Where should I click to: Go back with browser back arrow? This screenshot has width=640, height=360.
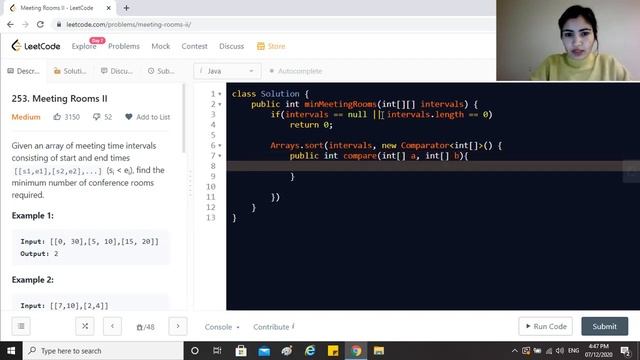[10, 24]
